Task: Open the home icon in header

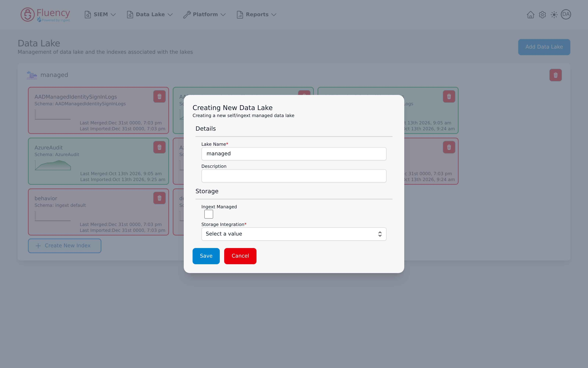Action: (x=530, y=15)
